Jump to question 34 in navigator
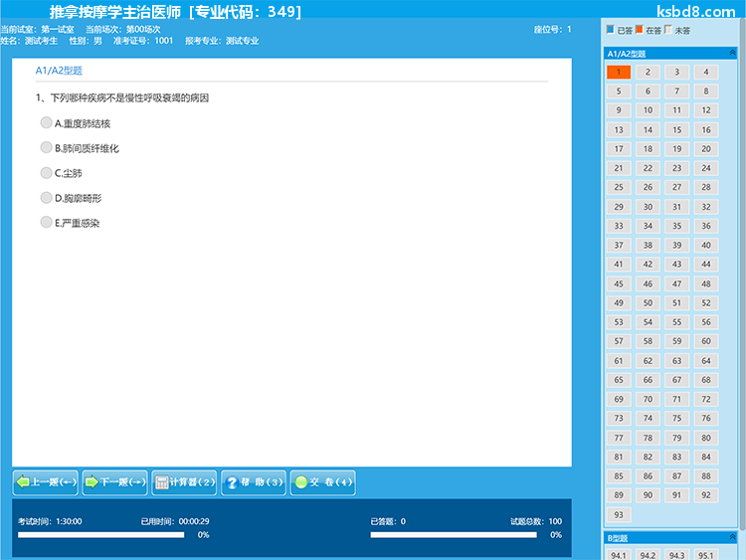This screenshot has height=560, width=746. [x=648, y=226]
